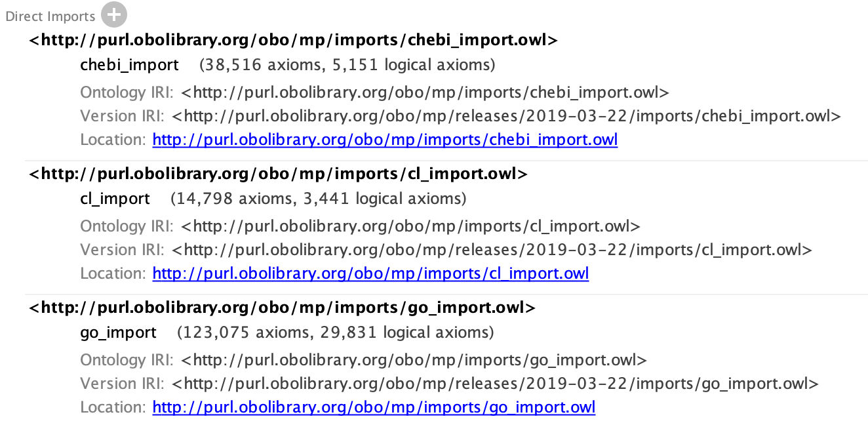Click the go_import ontology name label

point(118,332)
